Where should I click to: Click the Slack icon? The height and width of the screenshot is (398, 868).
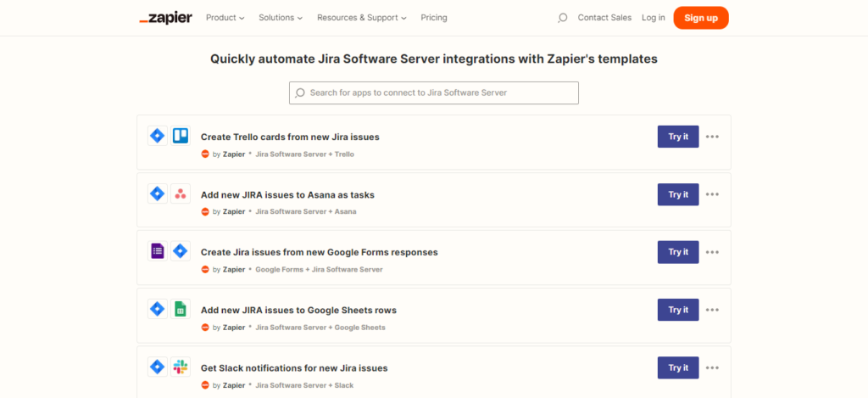(181, 367)
